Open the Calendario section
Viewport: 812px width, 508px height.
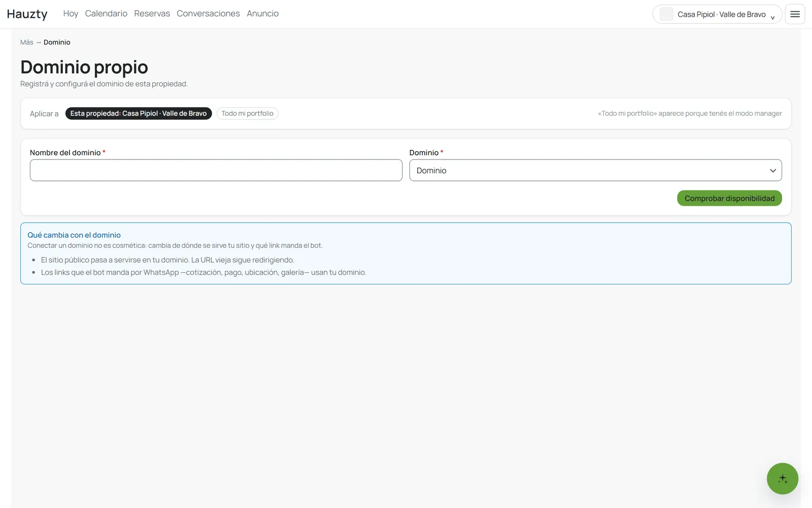coord(106,14)
